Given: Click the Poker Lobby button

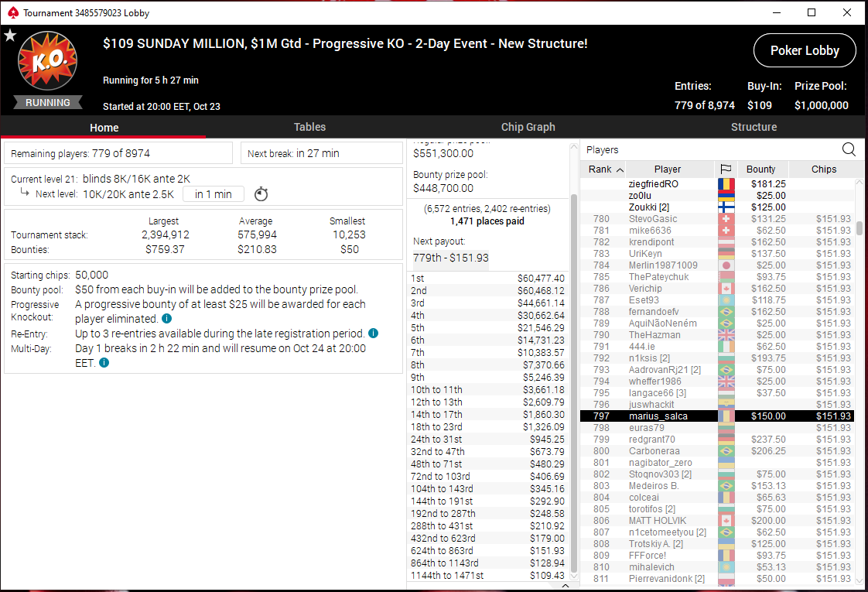Looking at the screenshot, I should point(805,50).
